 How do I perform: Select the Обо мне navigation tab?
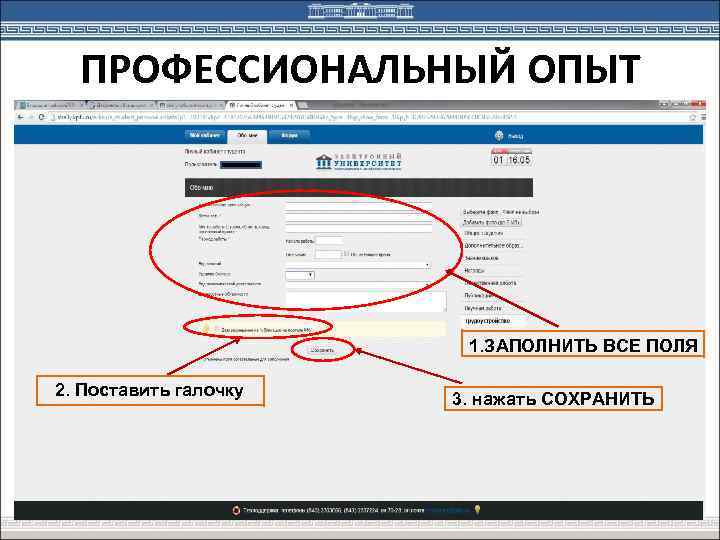pyautogui.click(x=247, y=136)
